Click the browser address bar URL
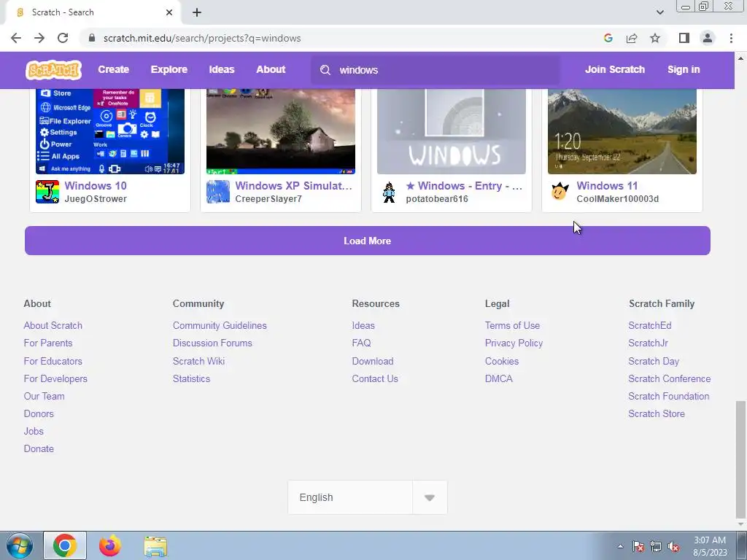 click(x=202, y=38)
